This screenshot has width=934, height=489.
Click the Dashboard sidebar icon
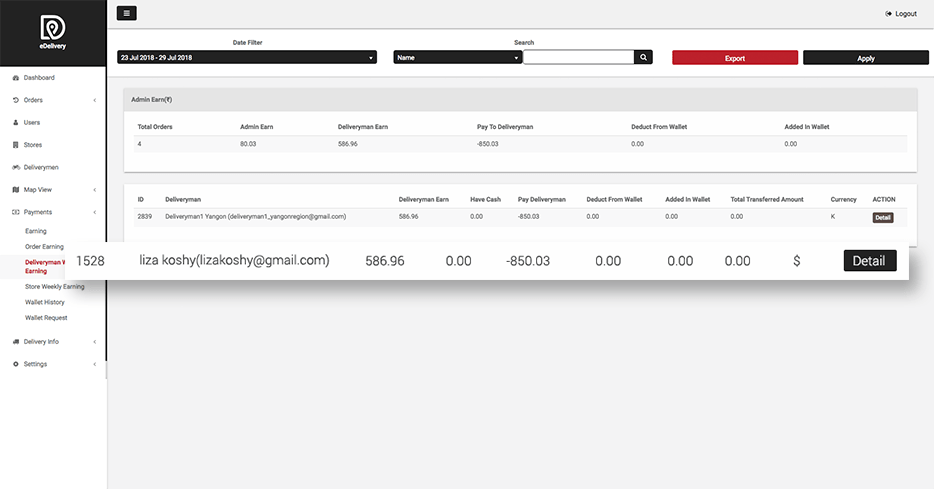point(16,78)
